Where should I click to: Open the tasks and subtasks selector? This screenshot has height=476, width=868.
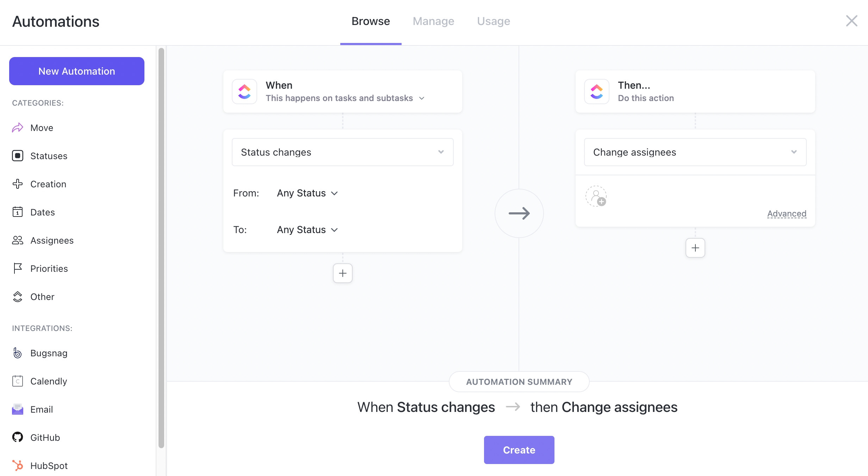coord(345,98)
